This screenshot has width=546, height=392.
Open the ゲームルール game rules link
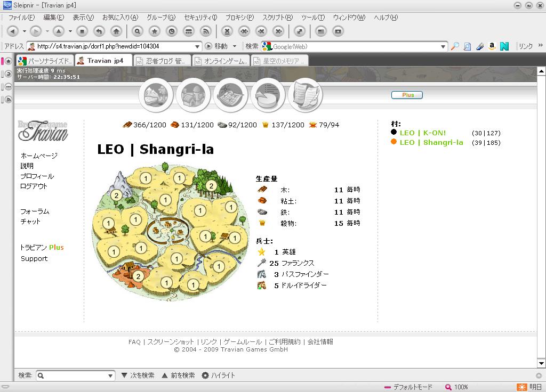tap(243, 342)
